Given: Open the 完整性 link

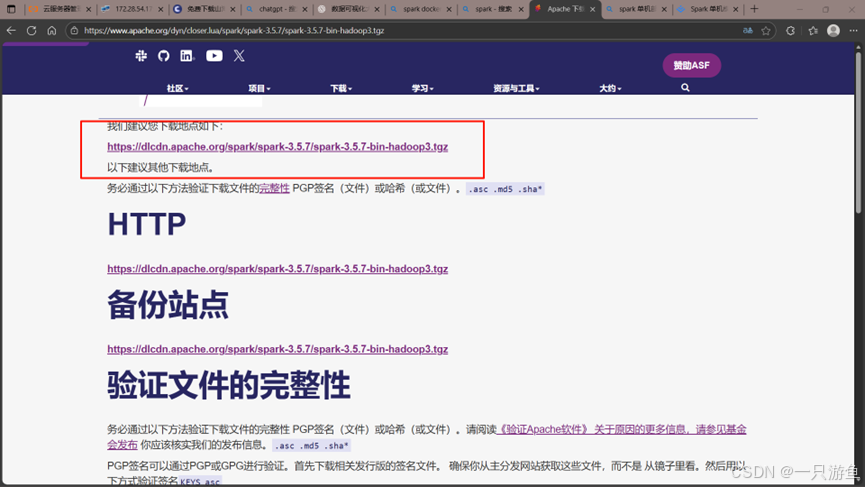Looking at the screenshot, I should coord(274,189).
